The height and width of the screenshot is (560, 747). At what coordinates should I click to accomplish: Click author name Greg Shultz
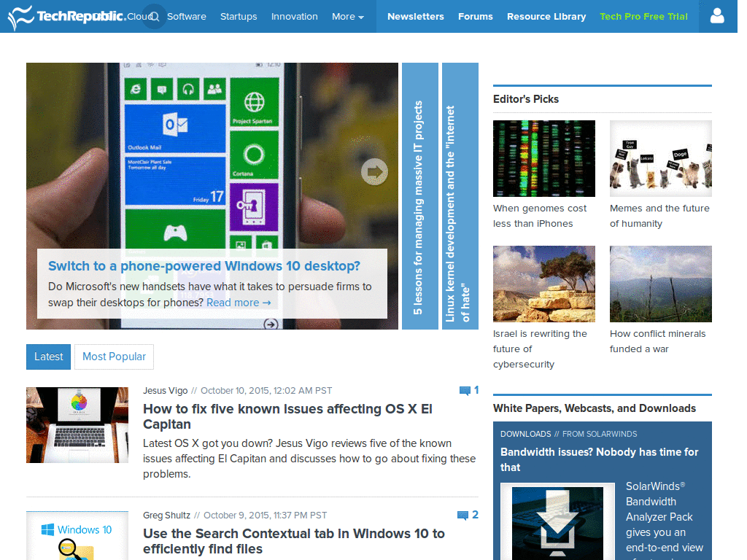point(166,516)
